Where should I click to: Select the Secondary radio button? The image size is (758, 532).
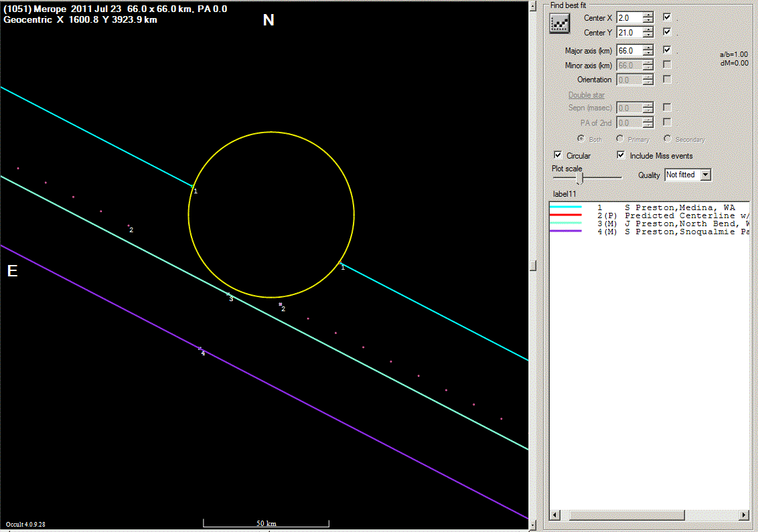tap(668, 139)
